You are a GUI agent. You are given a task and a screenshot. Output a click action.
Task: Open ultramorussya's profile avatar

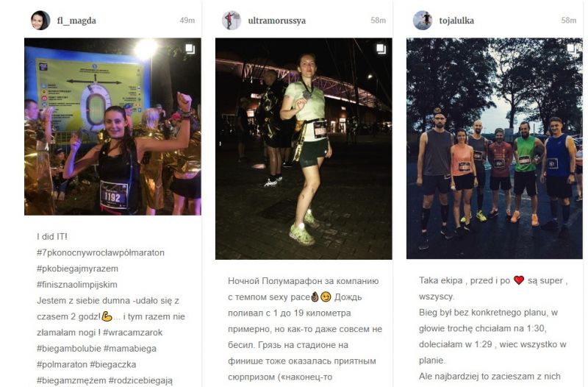tap(232, 21)
